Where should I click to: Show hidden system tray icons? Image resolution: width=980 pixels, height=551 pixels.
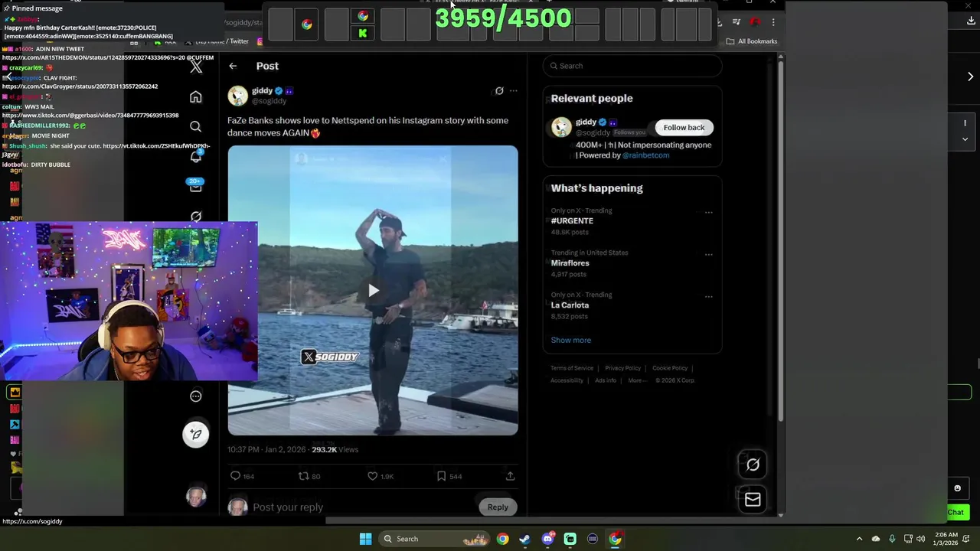click(x=859, y=539)
